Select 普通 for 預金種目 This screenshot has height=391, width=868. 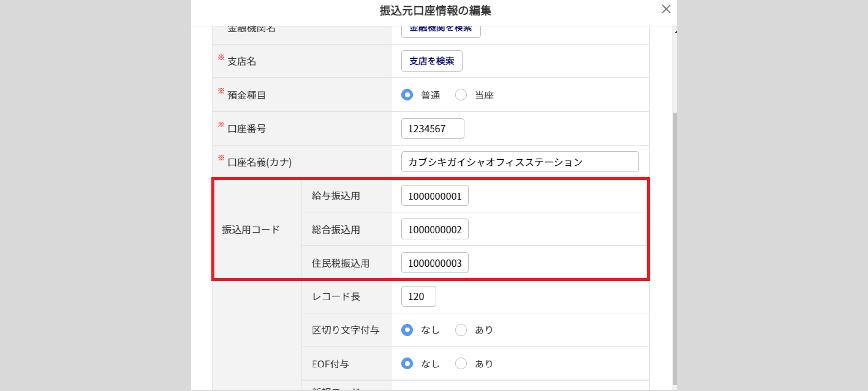pyautogui.click(x=407, y=95)
